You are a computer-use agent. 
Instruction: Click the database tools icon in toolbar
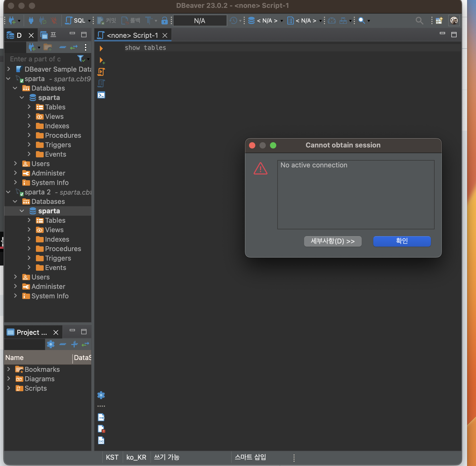343,20
